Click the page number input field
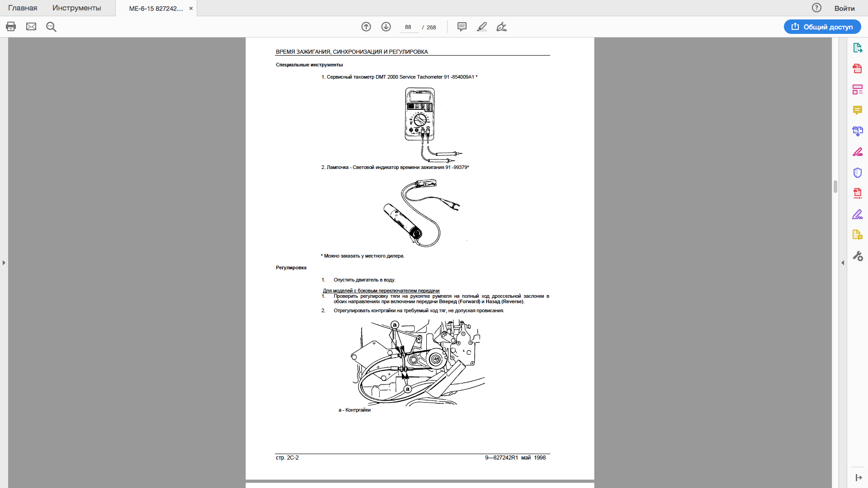The height and width of the screenshot is (488, 868). [408, 27]
